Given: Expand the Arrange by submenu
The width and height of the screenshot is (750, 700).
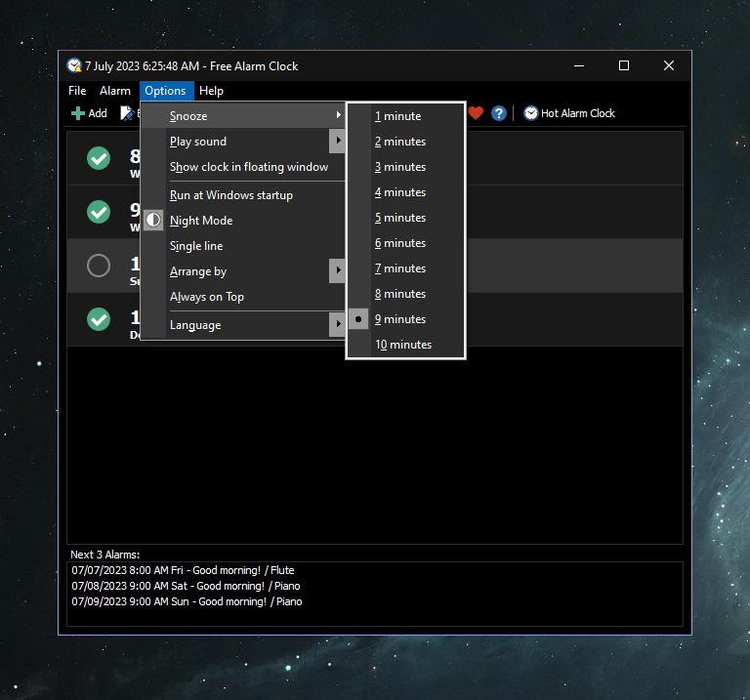Looking at the screenshot, I should (x=243, y=271).
